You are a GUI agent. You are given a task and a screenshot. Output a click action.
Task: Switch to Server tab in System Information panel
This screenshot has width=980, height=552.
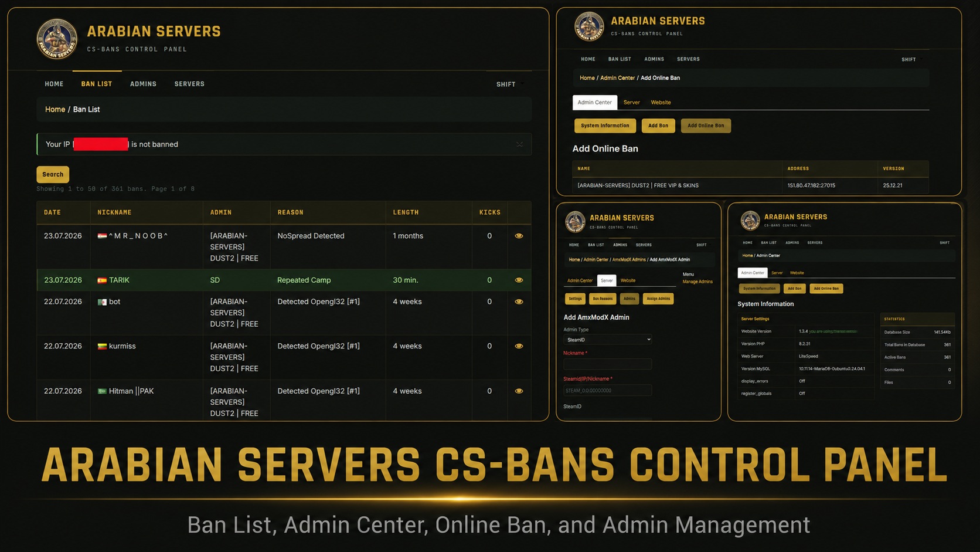(x=777, y=273)
